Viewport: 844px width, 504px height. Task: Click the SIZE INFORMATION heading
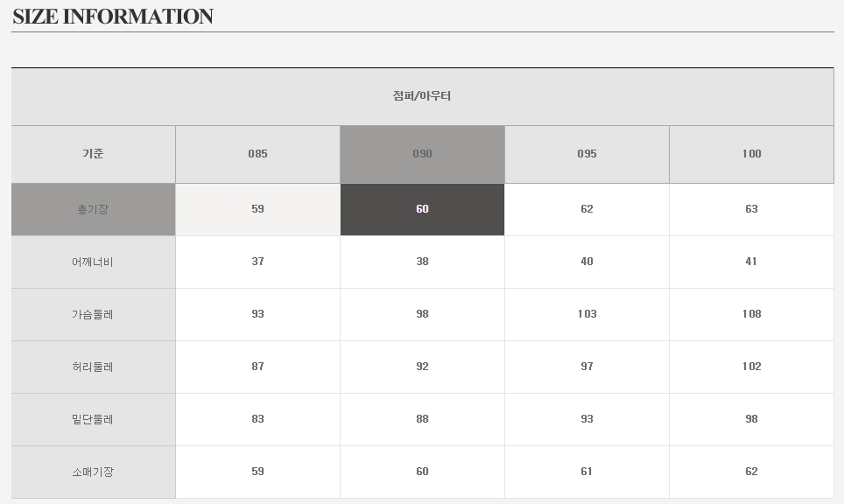click(113, 17)
